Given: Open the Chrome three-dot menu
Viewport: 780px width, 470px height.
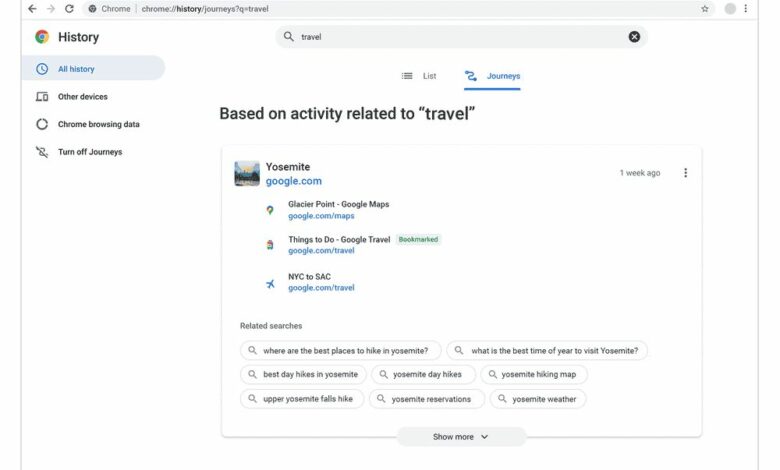Looking at the screenshot, I should point(745,9).
